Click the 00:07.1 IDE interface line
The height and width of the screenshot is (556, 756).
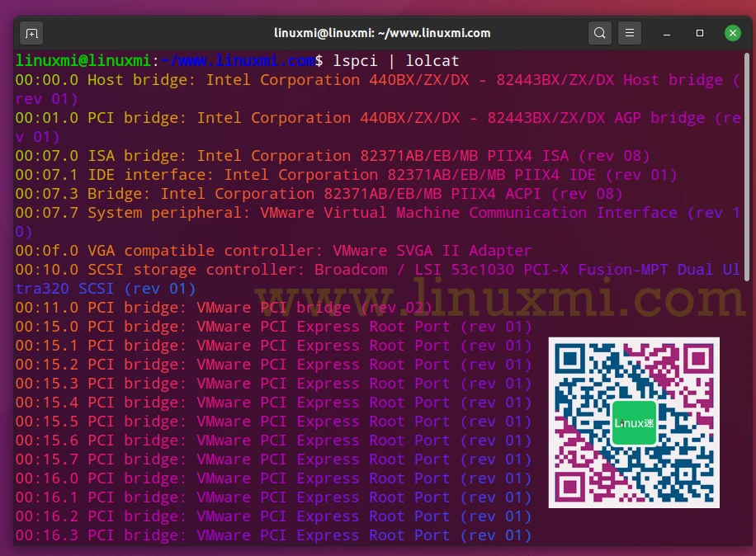point(346,175)
